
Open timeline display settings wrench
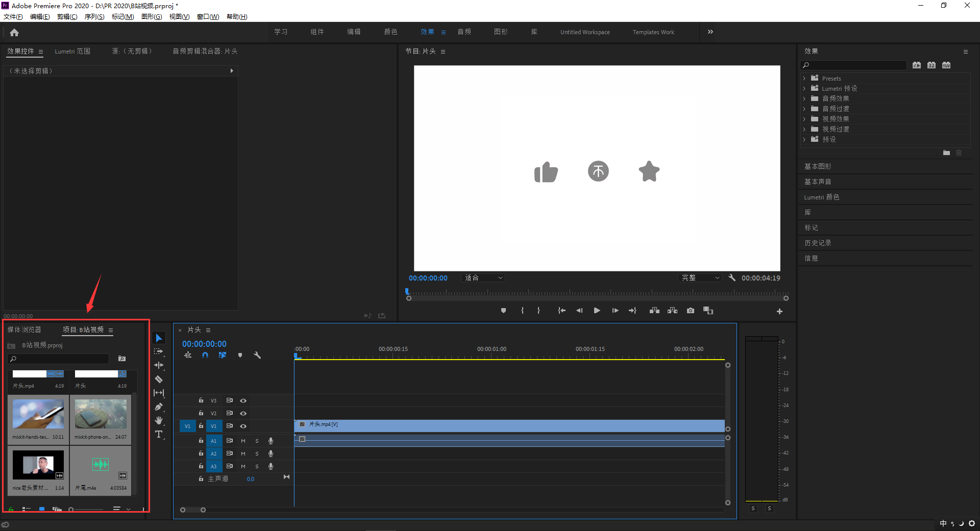257,355
